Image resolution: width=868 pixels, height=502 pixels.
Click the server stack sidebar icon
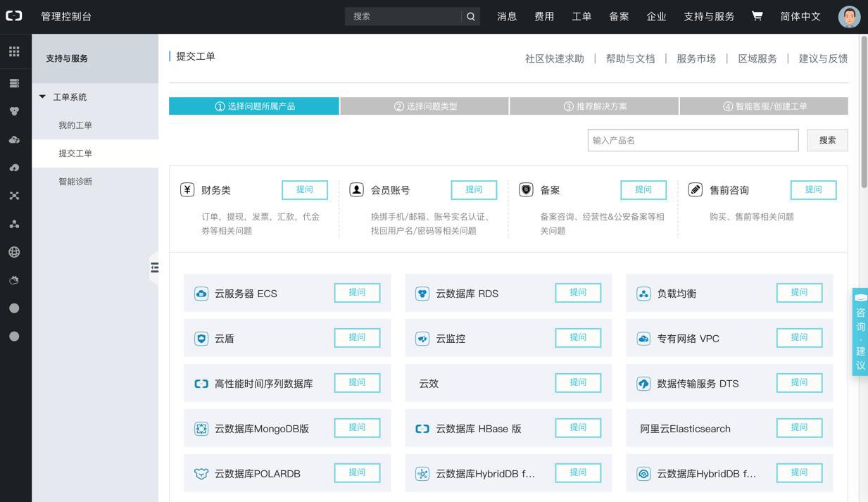click(14, 83)
